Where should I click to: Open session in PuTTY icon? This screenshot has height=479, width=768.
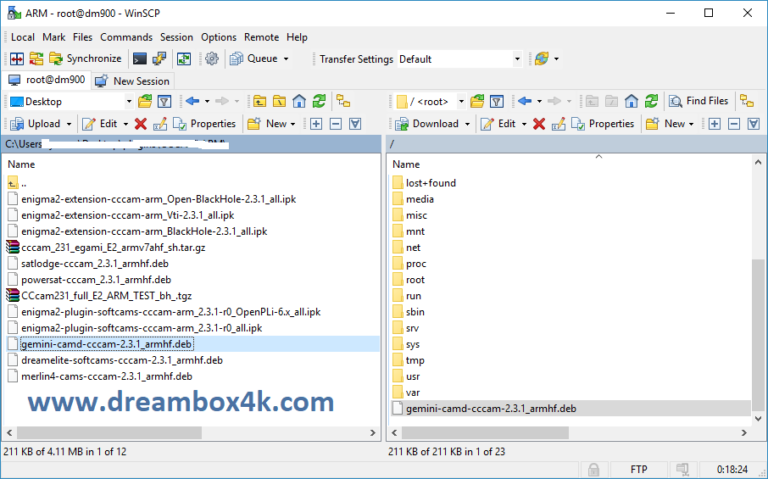pyautogui.click(x=159, y=59)
